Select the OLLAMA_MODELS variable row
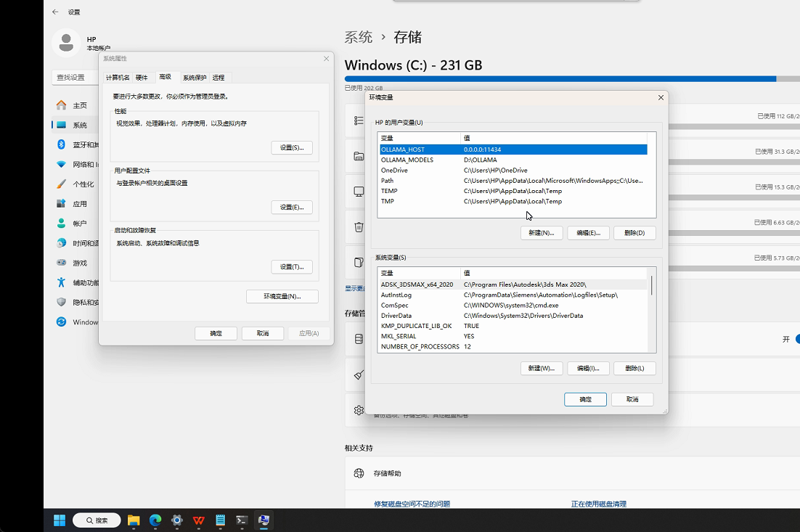 click(x=513, y=160)
